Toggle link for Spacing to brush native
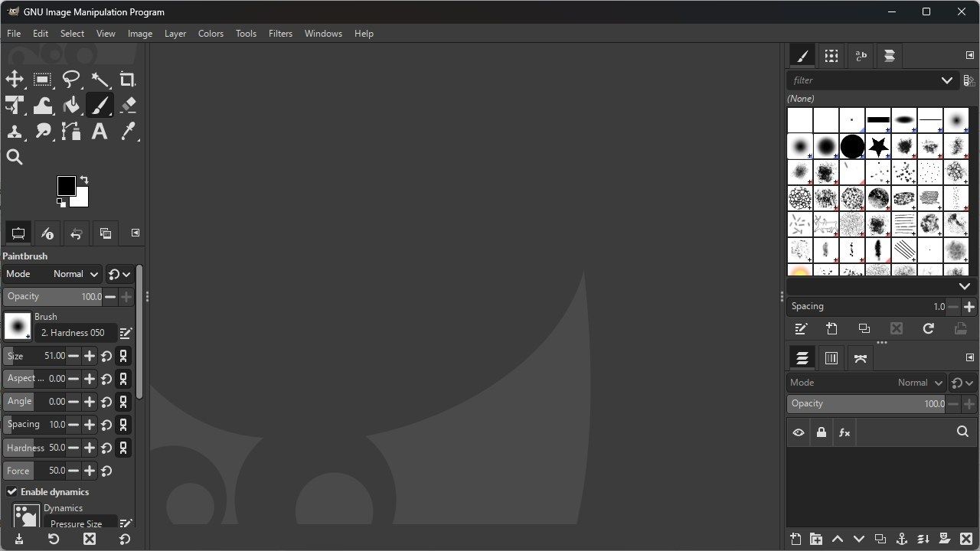Screen dimensions: 980x551 coord(123,425)
